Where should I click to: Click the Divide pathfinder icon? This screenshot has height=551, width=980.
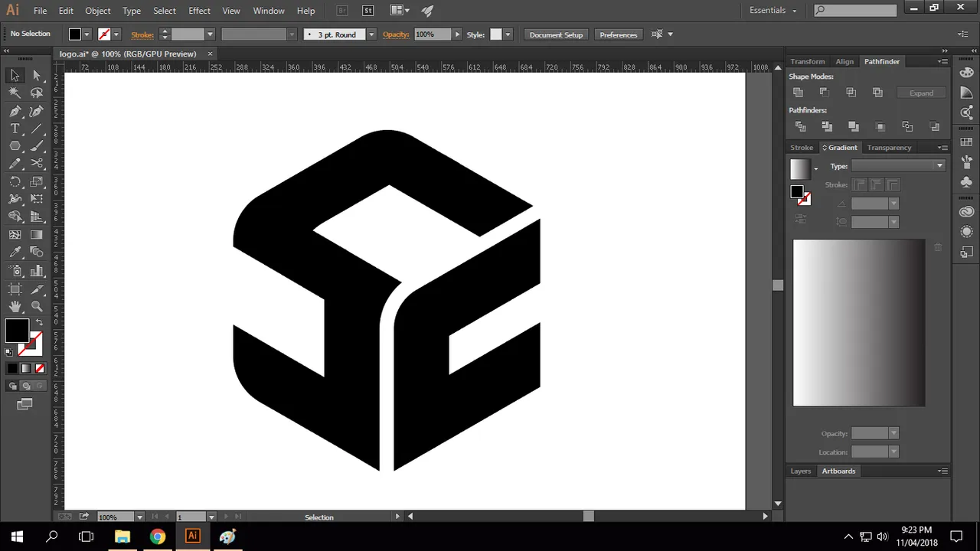(x=801, y=126)
